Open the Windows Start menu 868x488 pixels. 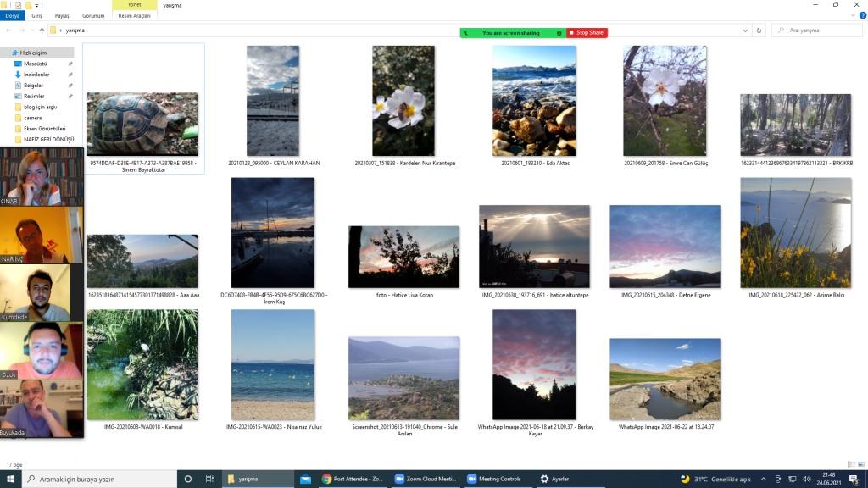pyautogui.click(x=10, y=479)
